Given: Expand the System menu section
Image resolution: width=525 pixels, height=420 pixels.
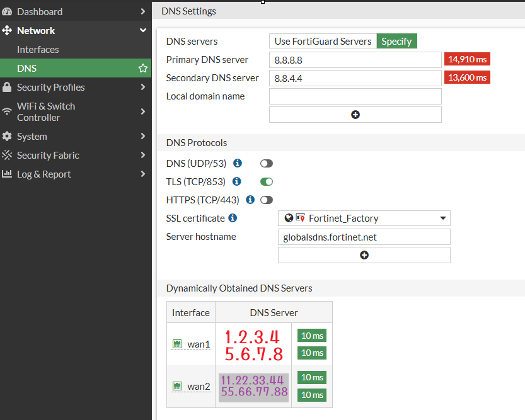Looking at the screenshot, I should click(x=74, y=136).
